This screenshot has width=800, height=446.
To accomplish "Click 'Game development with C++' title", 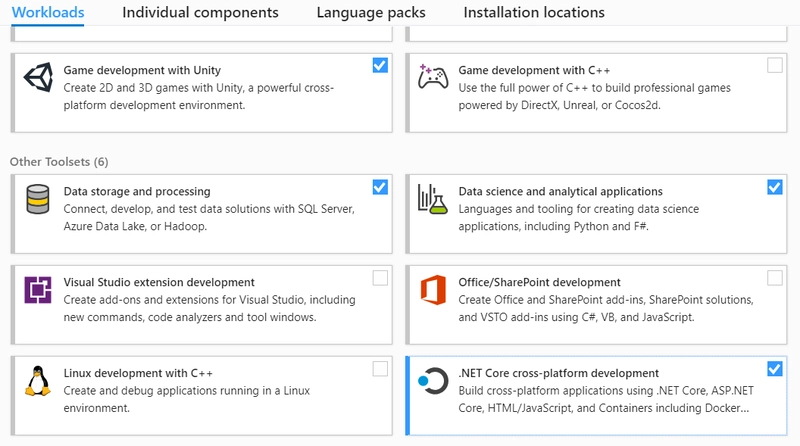I will [x=534, y=70].
